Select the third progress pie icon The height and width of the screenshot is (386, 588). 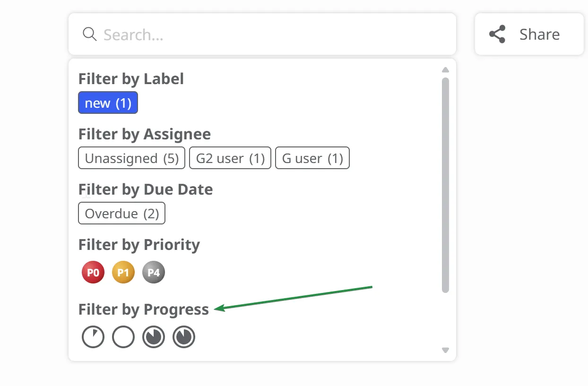tap(154, 337)
